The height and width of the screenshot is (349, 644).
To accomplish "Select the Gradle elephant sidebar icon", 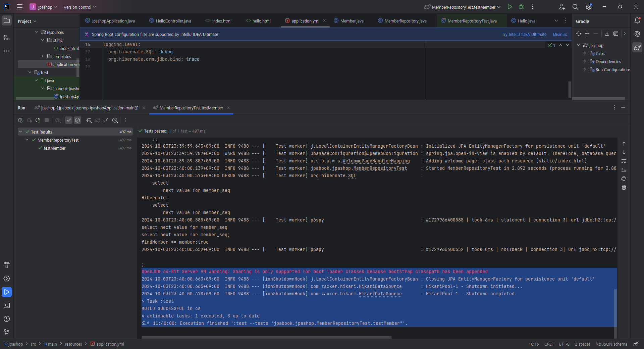I will [x=637, y=47].
